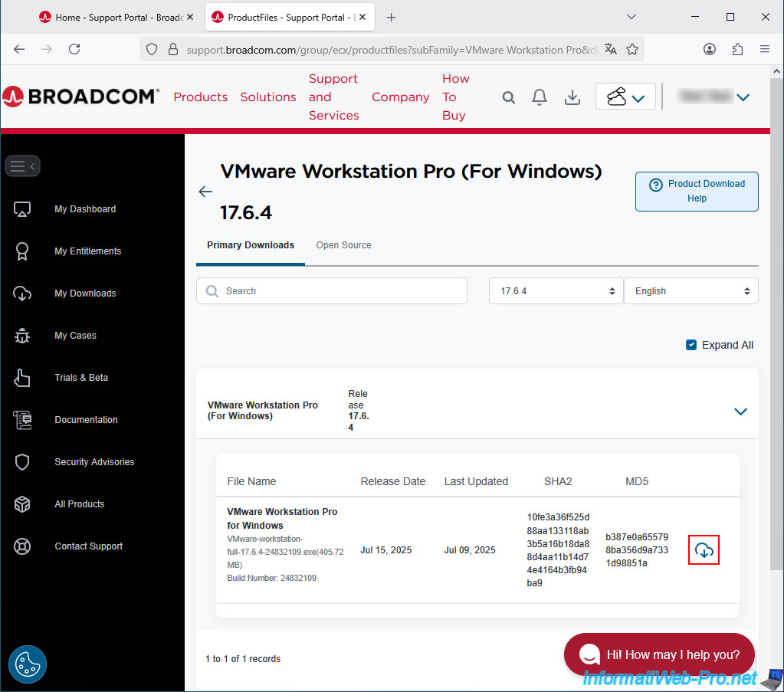The image size is (784, 692).
Task: Open the 'Hi! How may I help you?' chat
Action: point(659,654)
